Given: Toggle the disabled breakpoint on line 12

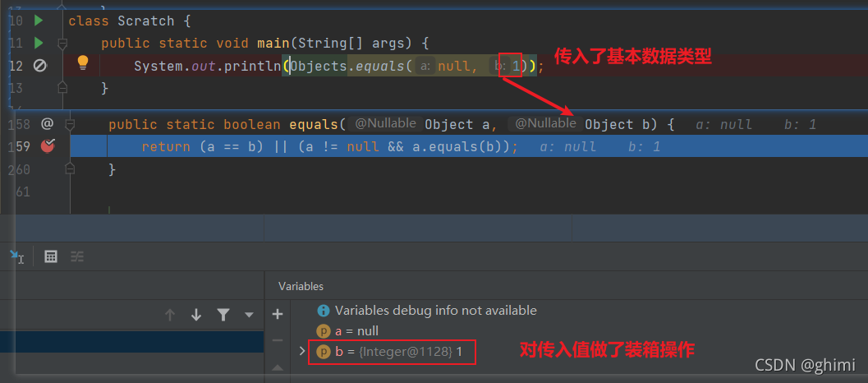Looking at the screenshot, I should tap(40, 66).
